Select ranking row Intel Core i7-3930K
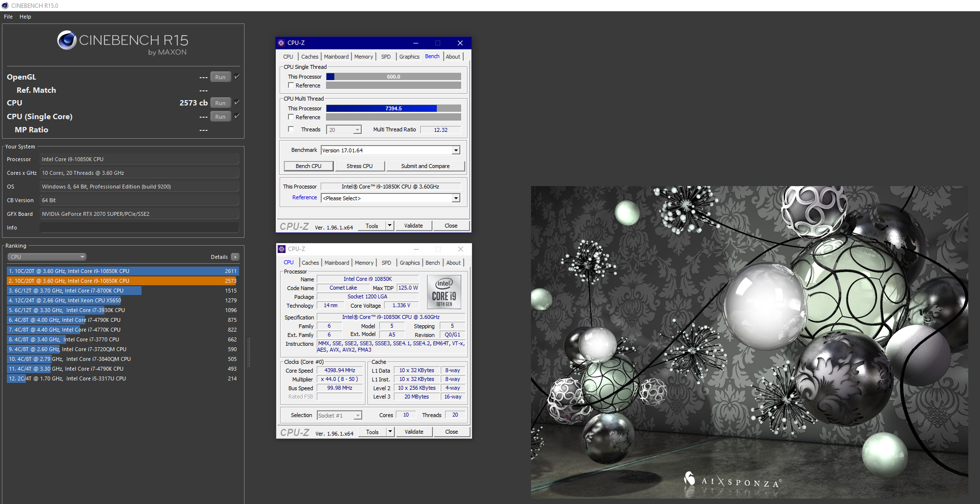The image size is (980, 504). 122,310
